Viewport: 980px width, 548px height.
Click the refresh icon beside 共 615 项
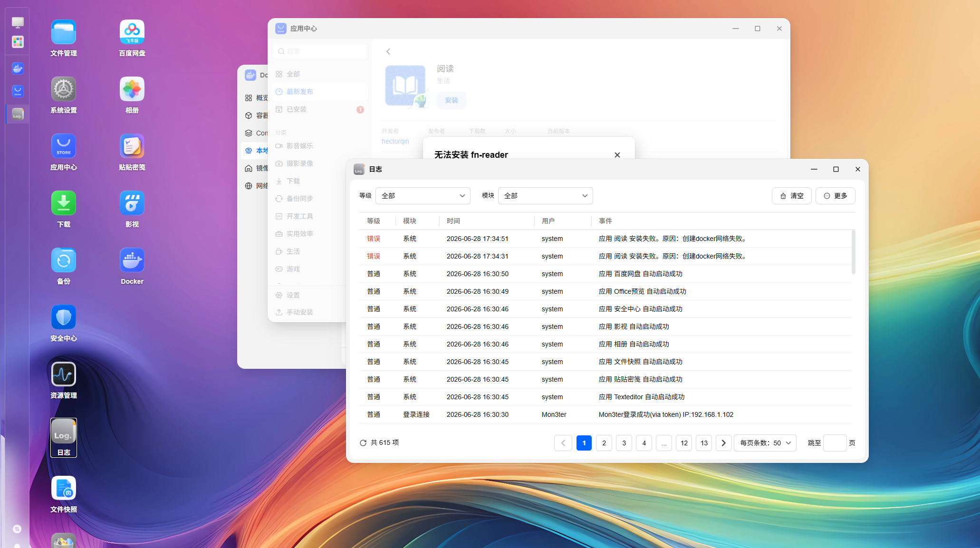[x=363, y=442]
